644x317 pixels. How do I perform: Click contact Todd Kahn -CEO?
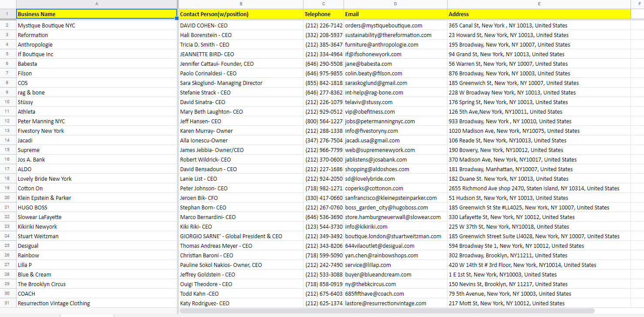tap(240, 293)
